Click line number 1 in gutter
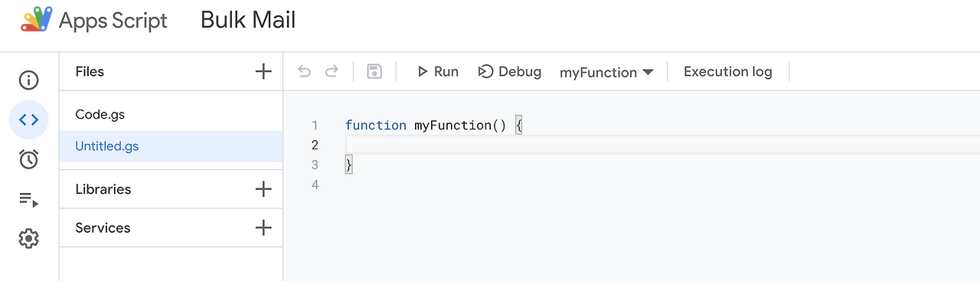 [x=315, y=125]
